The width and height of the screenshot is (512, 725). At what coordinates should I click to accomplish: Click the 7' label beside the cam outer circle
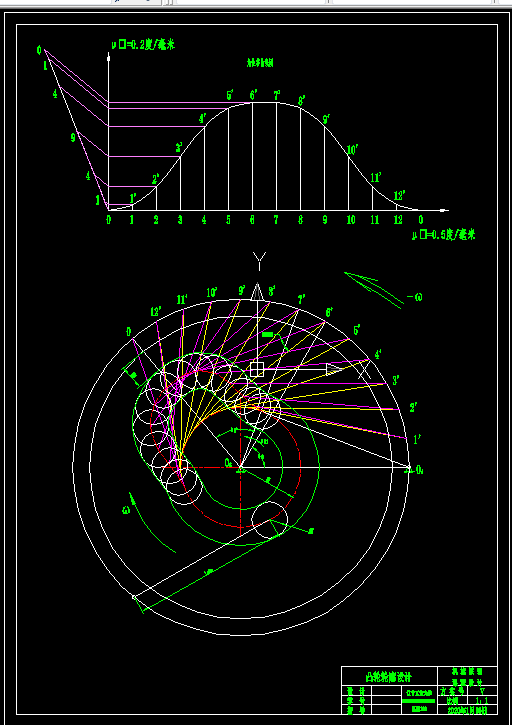pos(302,299)
